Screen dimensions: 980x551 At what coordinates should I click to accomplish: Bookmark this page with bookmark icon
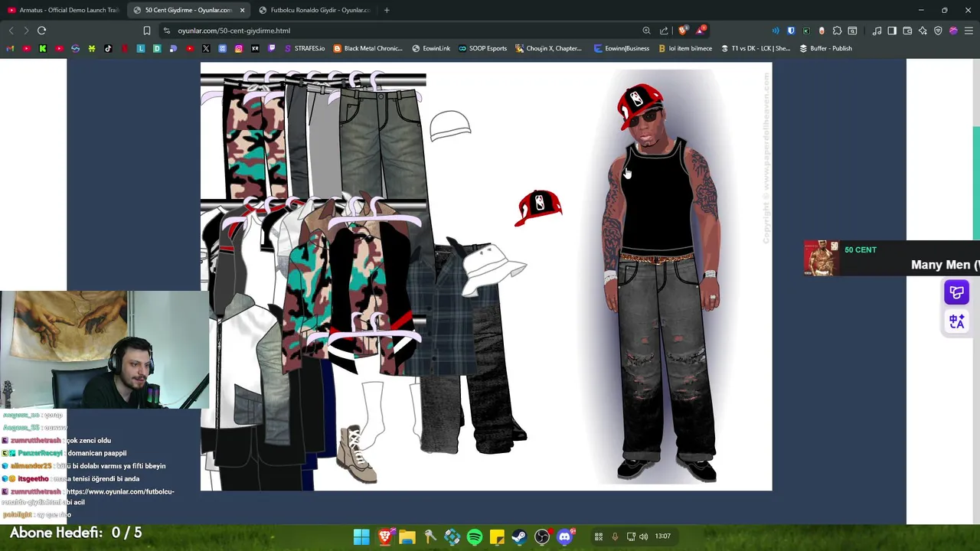point(147,31)
